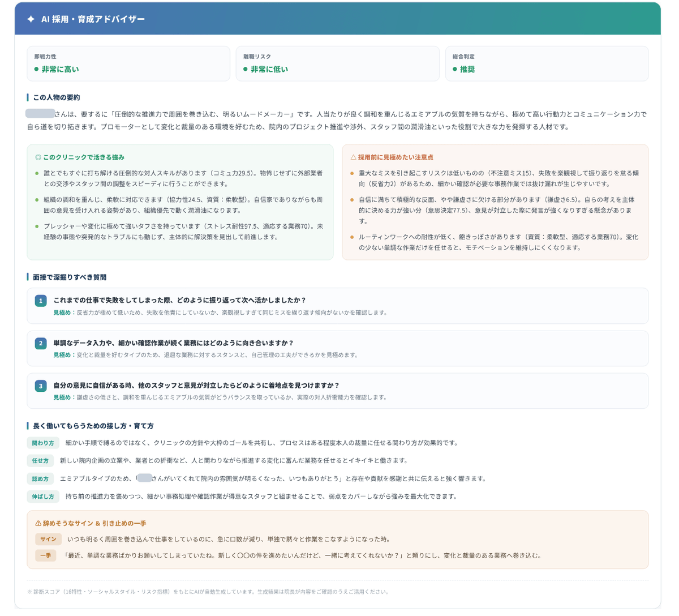
Task: Click the caution bullet about ルーティンワークへの耐性
Action: point(498,242)
